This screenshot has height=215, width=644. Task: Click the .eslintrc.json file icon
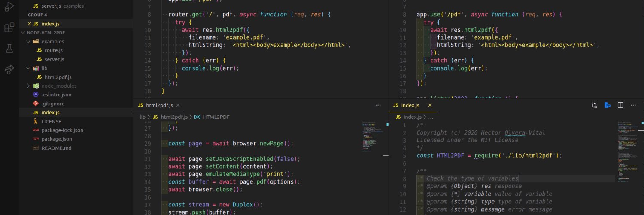(36, 95)
